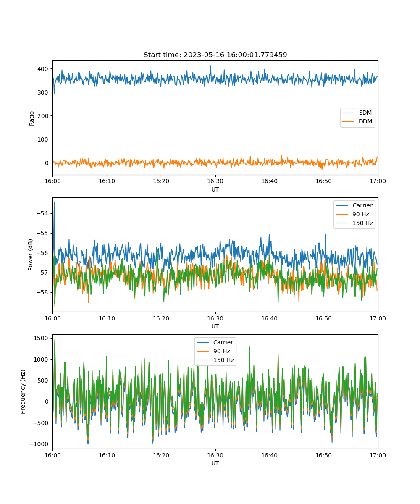Click the 16:50 tick under the Frequency plot
420x504 pixels.
(x=324, y=455)
